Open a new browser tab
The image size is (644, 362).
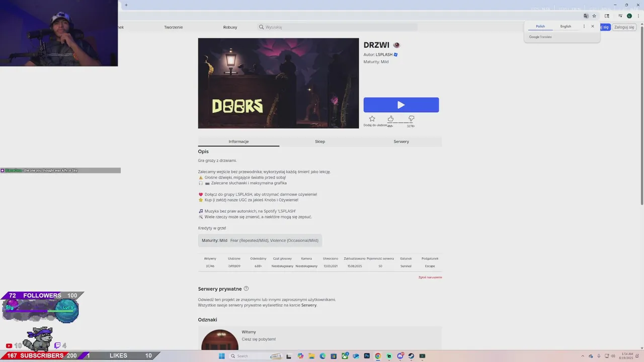click(x=126, y=5)
